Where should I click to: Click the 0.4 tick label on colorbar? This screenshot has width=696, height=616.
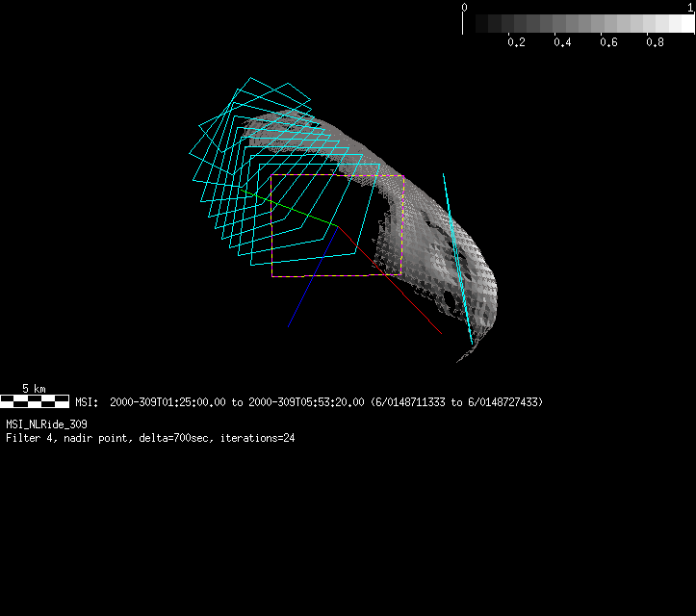[x=563, y=42]
